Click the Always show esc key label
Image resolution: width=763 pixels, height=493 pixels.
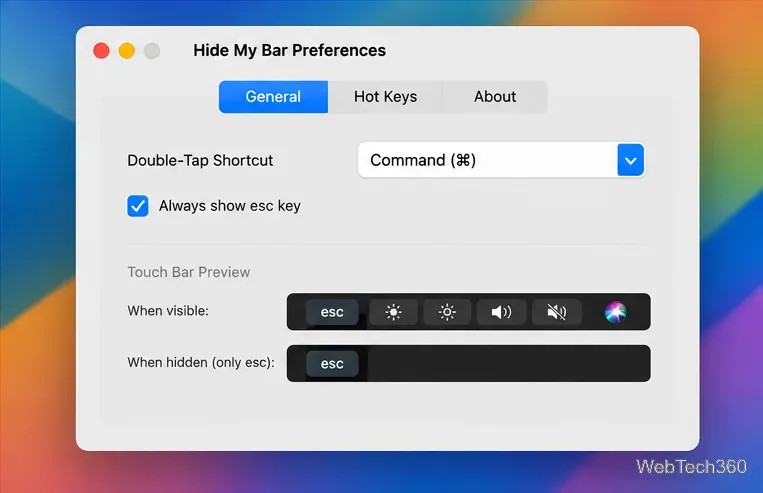(230, 206)
